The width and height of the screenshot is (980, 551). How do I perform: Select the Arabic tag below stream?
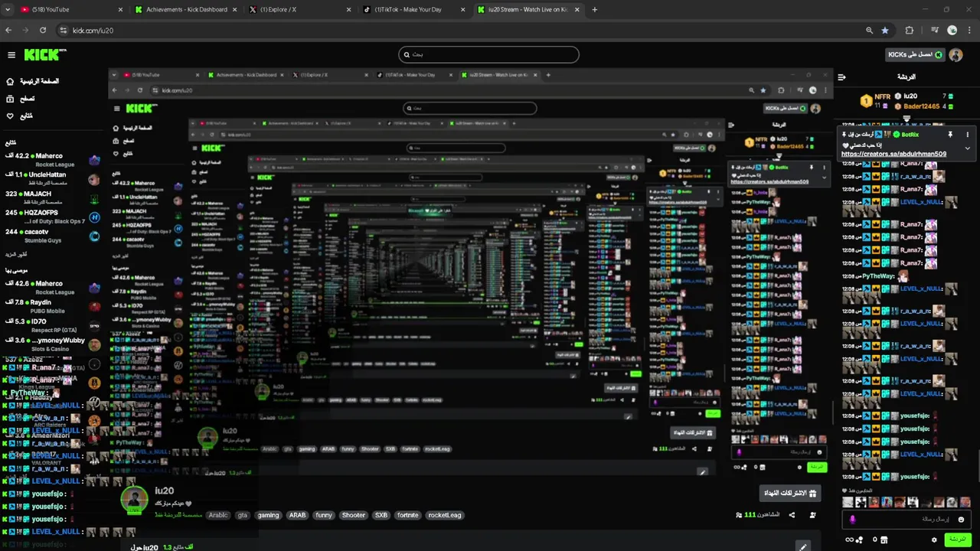(218, 515)
